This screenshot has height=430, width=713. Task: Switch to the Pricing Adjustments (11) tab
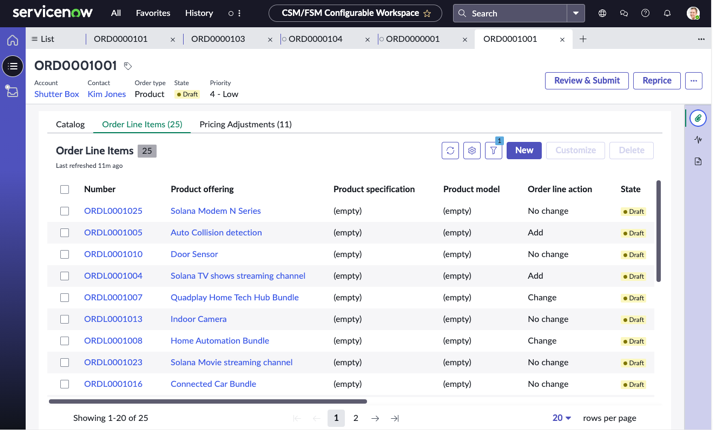click(246, 125)
